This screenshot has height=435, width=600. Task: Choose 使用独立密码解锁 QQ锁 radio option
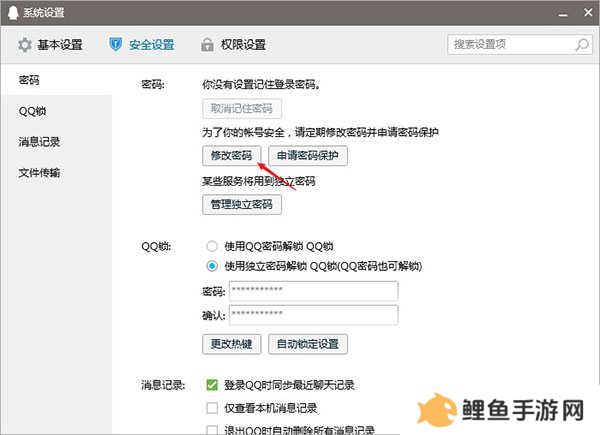coord(212,266)
